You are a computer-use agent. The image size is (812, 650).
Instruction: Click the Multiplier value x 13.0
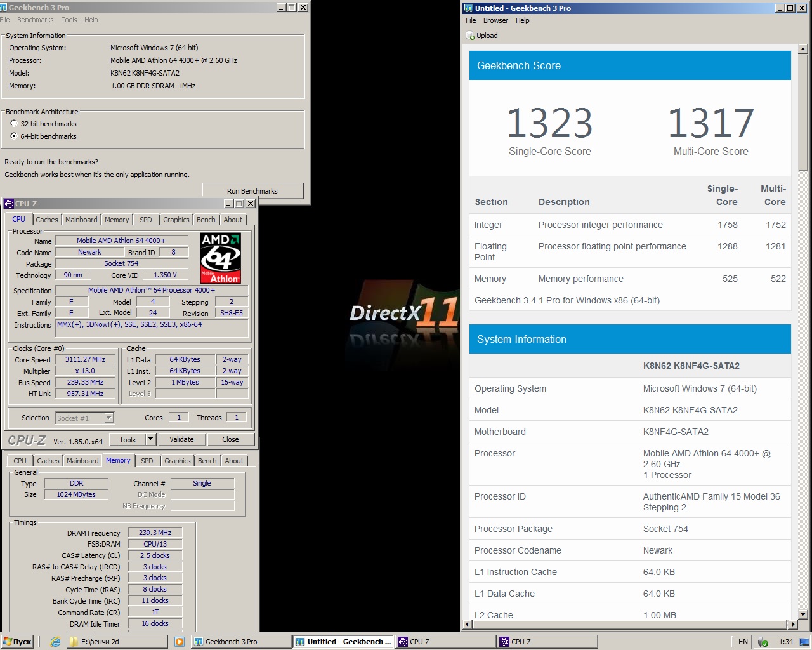point(85,371)
